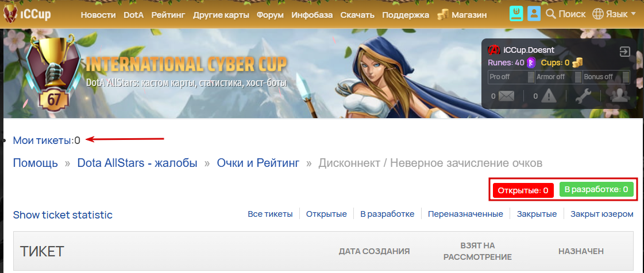Open messages via the envelope icon
The height and width of the screenshot is (273, 644).
[507, 96]
